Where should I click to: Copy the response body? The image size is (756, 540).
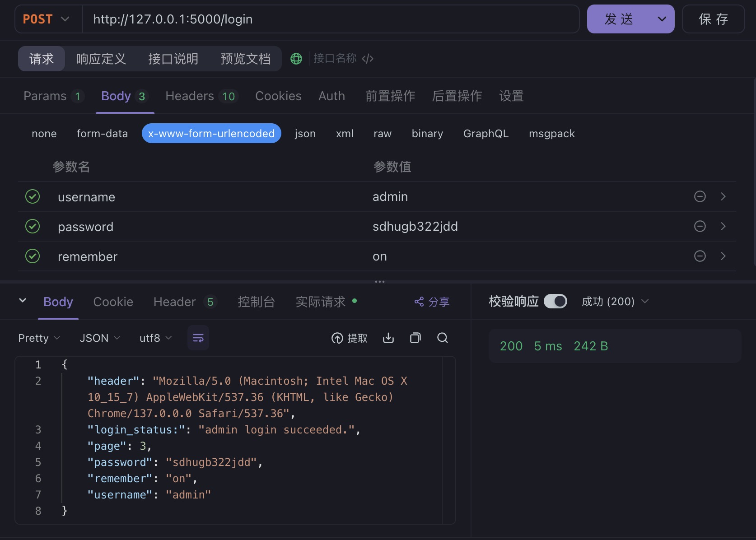(415, 338)
